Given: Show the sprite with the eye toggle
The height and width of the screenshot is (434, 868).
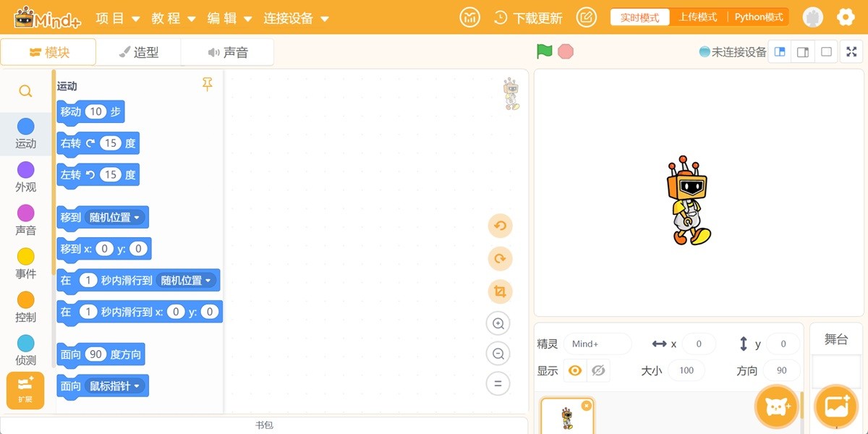Looking at the screenshot, I should (576, 370).
